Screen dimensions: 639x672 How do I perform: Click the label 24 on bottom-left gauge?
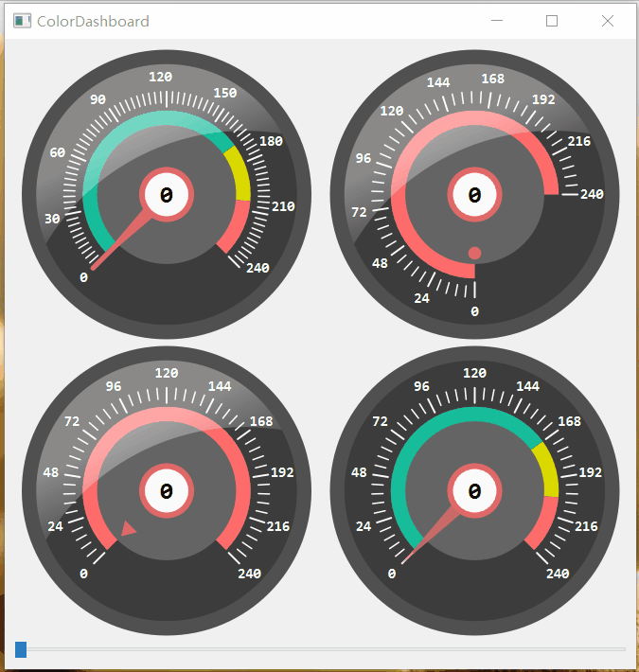pos(55,526)
